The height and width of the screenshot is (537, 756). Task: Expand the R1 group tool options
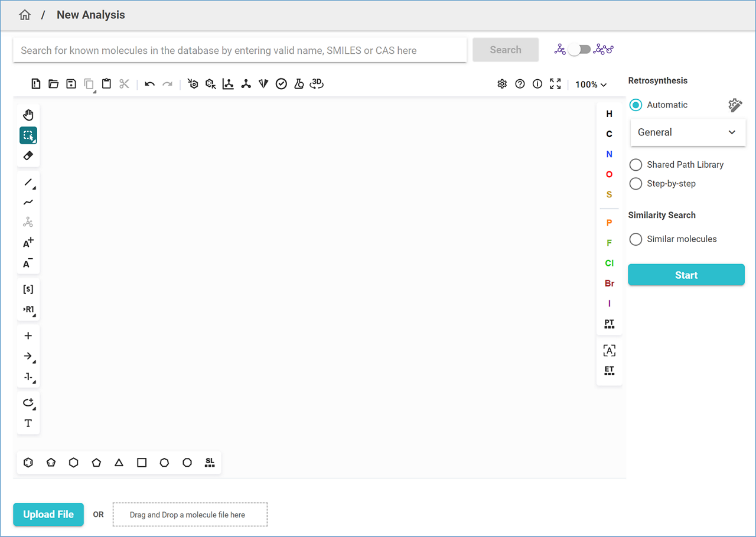click(28, 310)
